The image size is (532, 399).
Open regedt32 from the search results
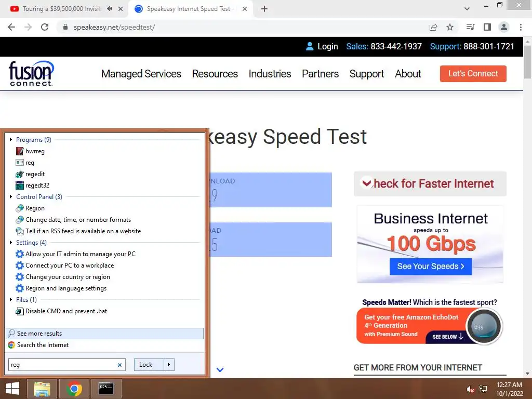click(x=33, y=185)
